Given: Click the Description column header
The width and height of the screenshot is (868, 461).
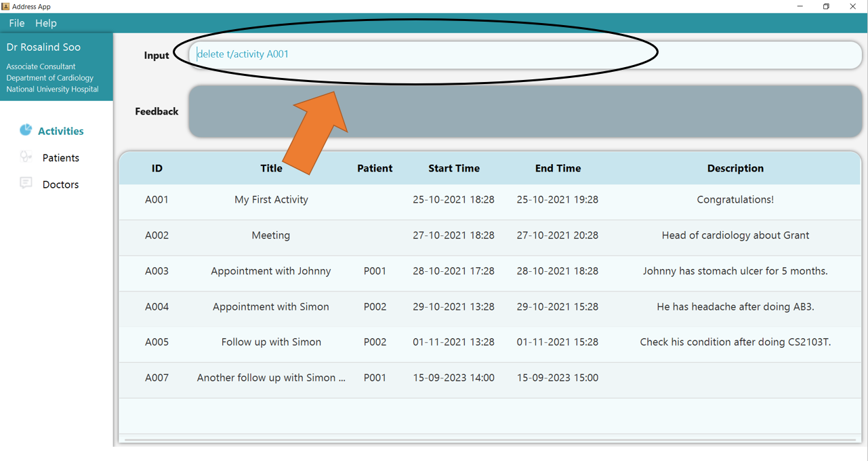Looking at the screenshot, I should coord(735,168).
